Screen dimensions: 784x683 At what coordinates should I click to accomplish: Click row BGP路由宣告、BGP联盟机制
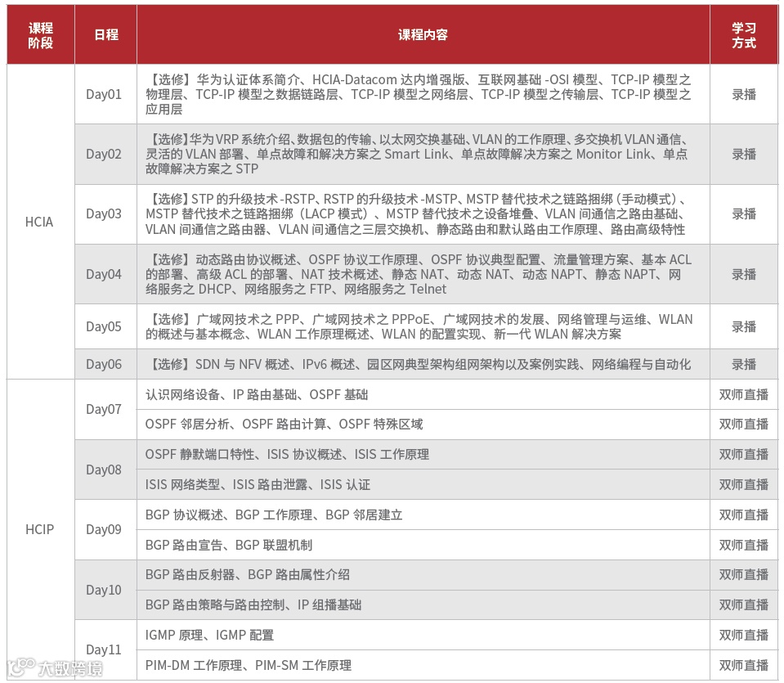tap(423, 545)
